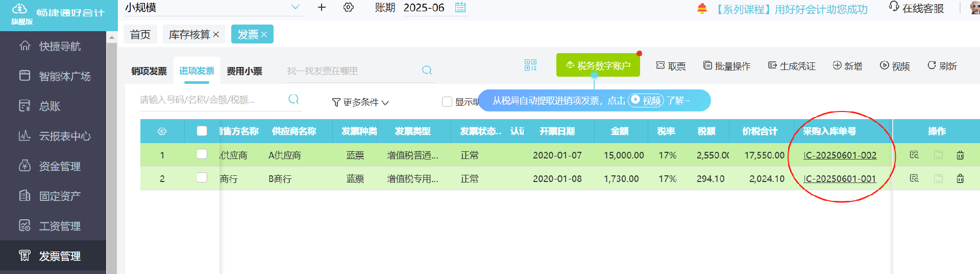Click the QR code scan icon
980x274 pixels.
point(530,65)
